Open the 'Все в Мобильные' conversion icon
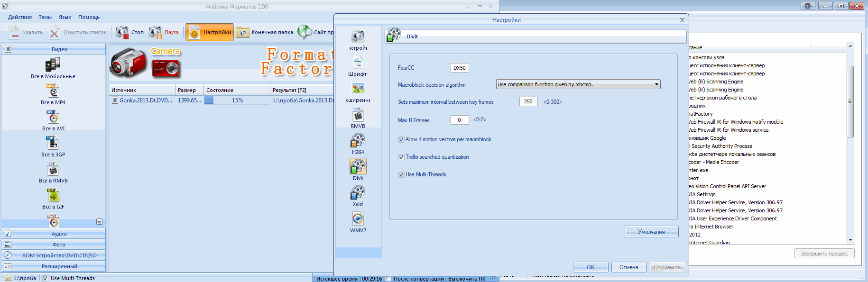868x282 pixels. click(53, 64)
